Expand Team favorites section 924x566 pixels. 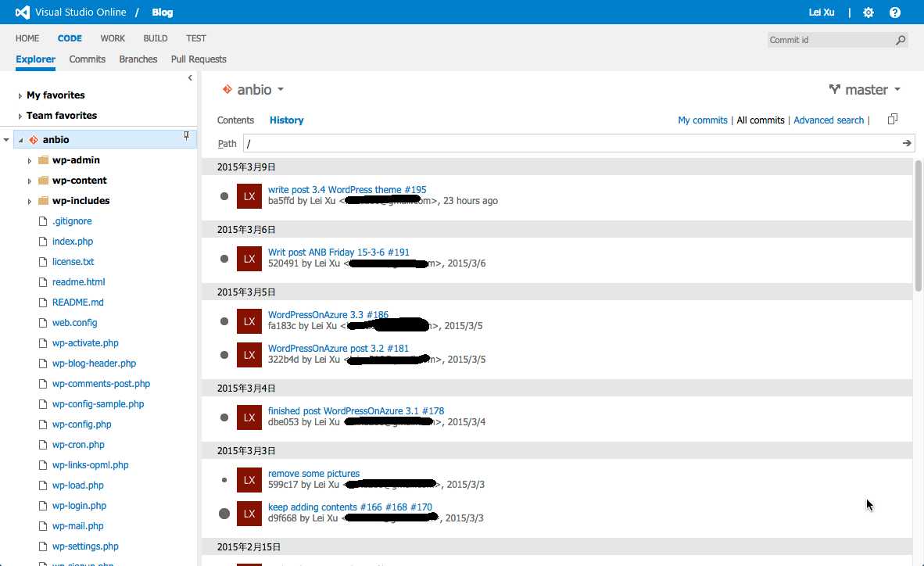pos(20,116)
